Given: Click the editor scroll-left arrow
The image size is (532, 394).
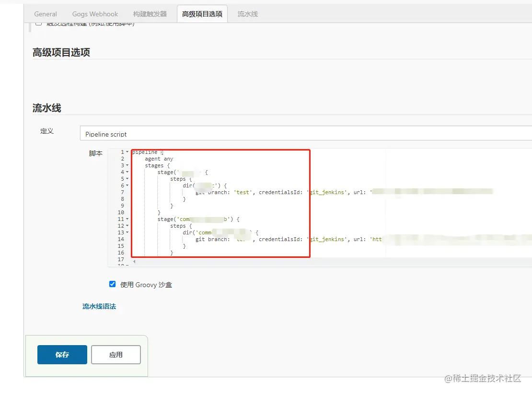Looking at the screenshot, I should 134,261.
